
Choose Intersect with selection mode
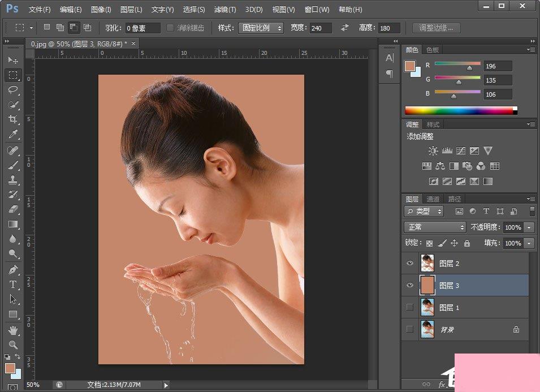coord(88,28)
